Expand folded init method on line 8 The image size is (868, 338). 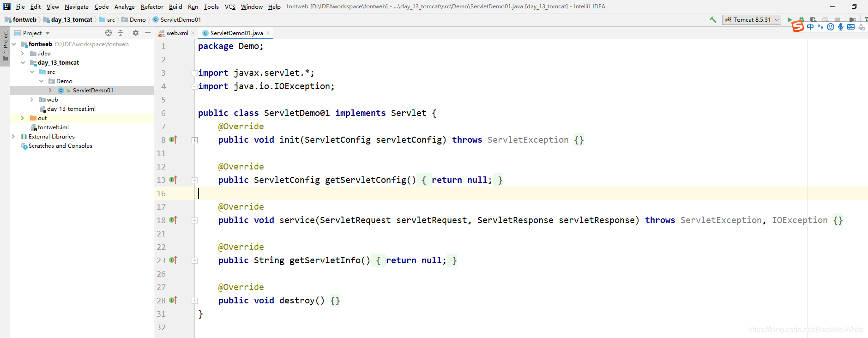[195, 140]
